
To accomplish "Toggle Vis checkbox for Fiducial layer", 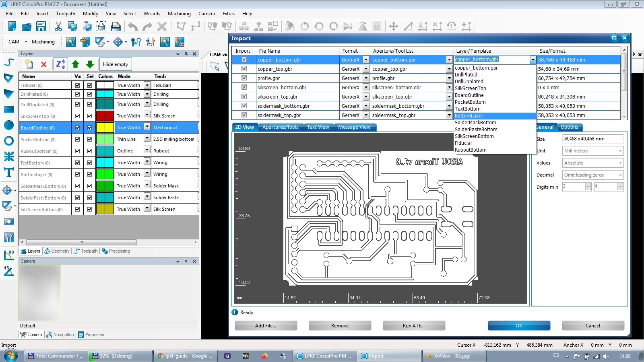I will pyautogui.click(x=77, y=85).
